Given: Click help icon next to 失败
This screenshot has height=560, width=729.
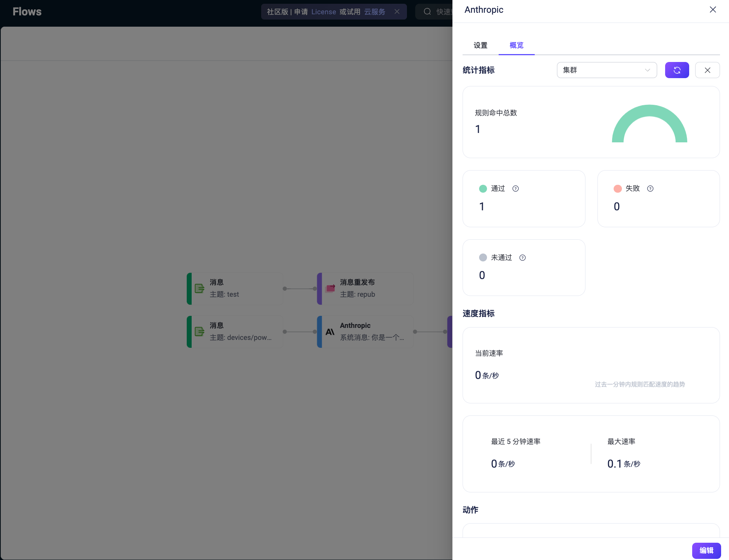Looking at the screenshot, I should coord(650,189).
